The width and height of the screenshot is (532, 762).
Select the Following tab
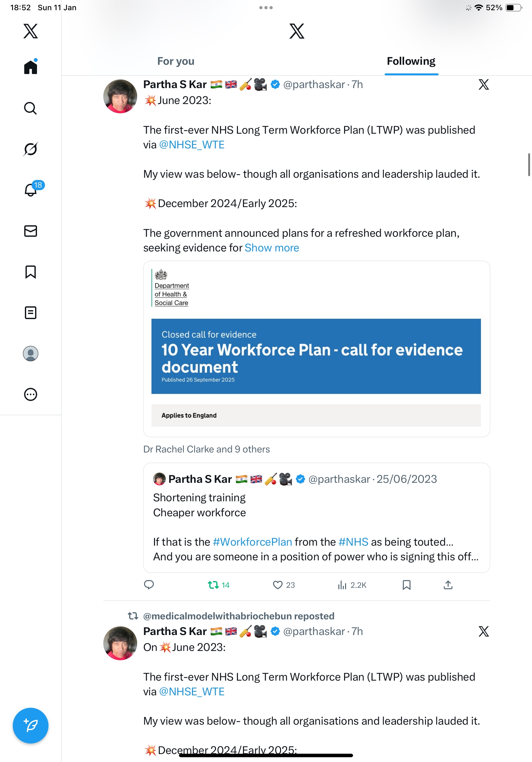[x=411, y=61]
